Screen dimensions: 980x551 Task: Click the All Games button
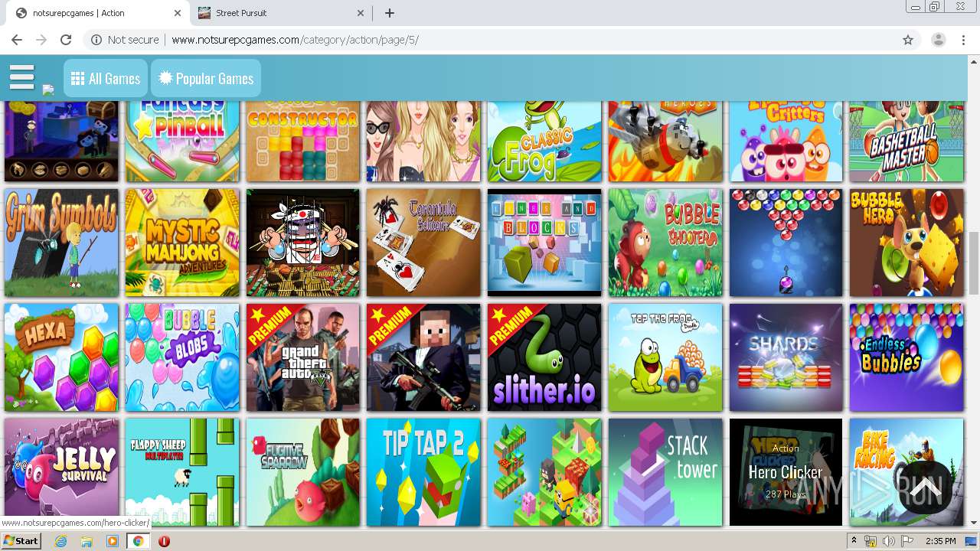pos(106,78)
